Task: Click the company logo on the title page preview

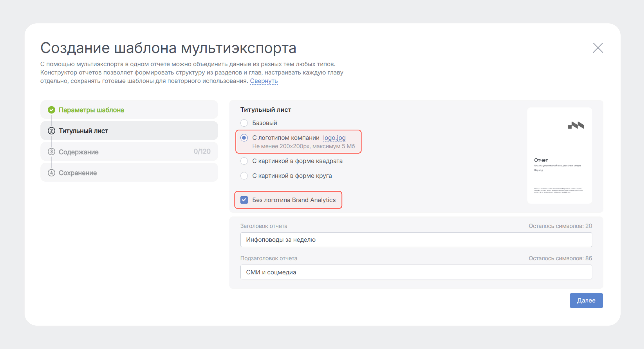Action: click(576, 125)
